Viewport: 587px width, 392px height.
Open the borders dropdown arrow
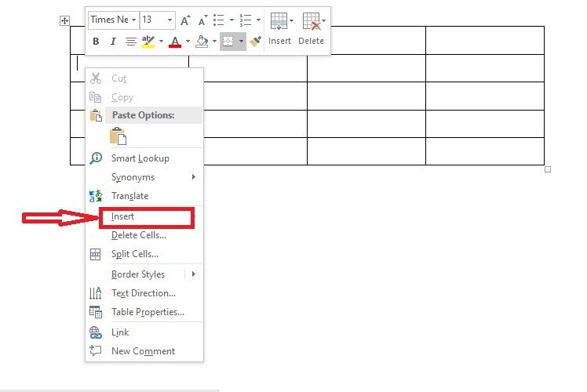point(241,41)
